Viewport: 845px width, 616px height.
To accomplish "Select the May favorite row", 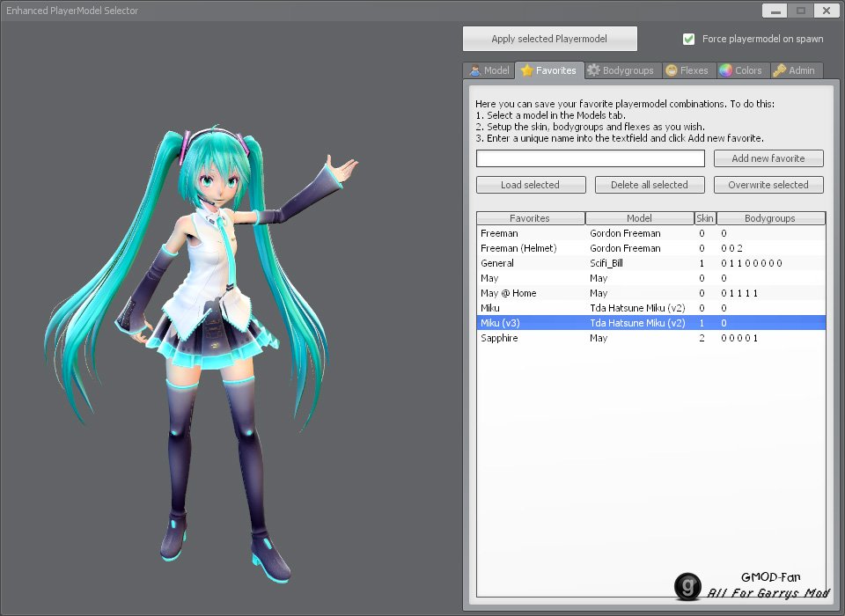I will pyautogui.click(x=651, y=278).
